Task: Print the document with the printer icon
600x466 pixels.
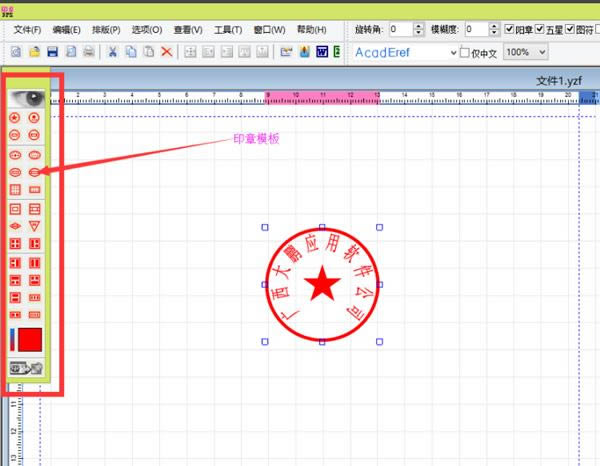Action: [x=89, y=52]
